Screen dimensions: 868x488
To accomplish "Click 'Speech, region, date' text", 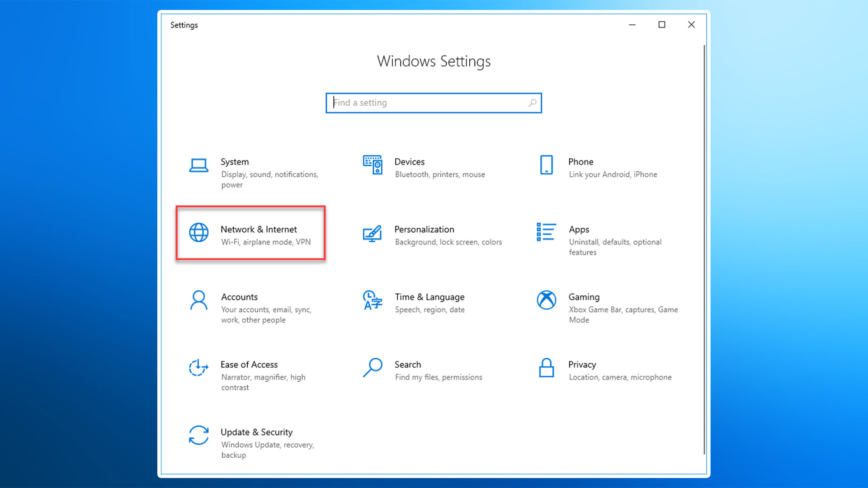I will click(x=429, y=310).
